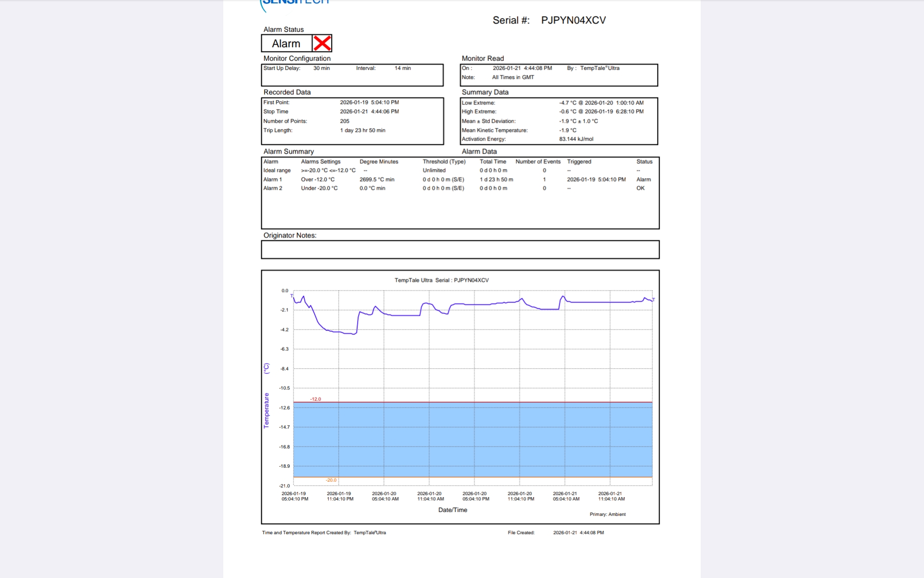Screen dimensions: 924x578
Task: Click the -12.0 red threshold label on chart
Action: pyautogui.click(x=315, y=399)
